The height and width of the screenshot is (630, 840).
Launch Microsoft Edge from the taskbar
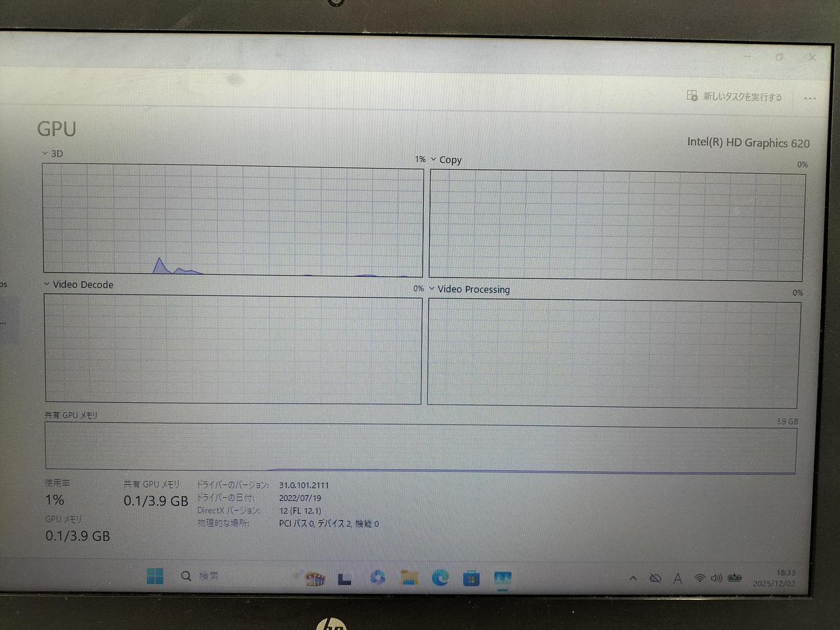tap(440, 577)
